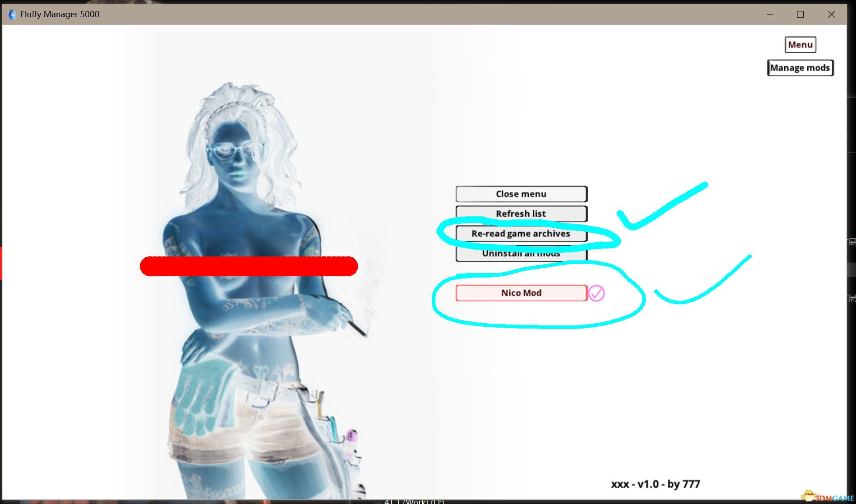Close the Fluffy Manager 5000 window
Image resolution: width=856 pixels, height=504 pixels.
(x=831, y=14)
